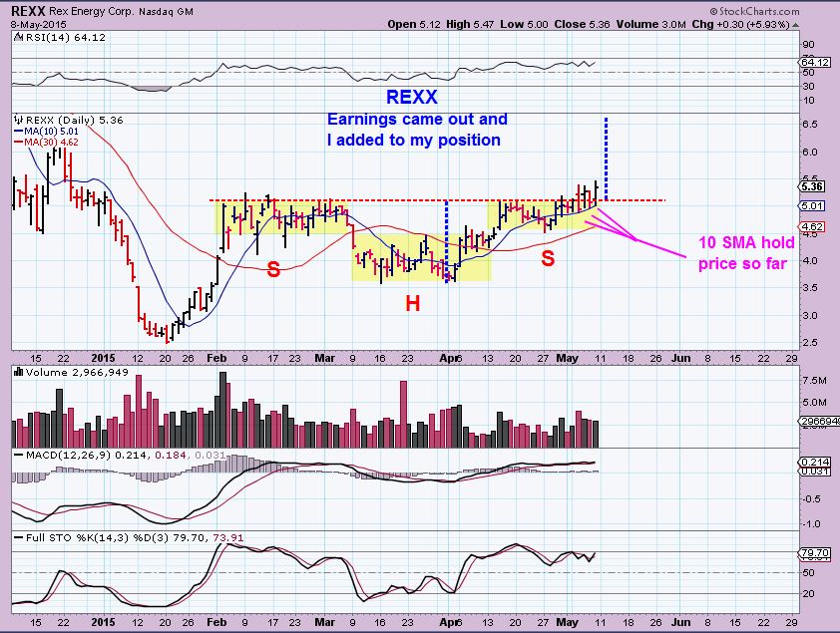Click the blue line marker beside MA(10)
Viewport: 840px width, 633px height.
[18, 132]
